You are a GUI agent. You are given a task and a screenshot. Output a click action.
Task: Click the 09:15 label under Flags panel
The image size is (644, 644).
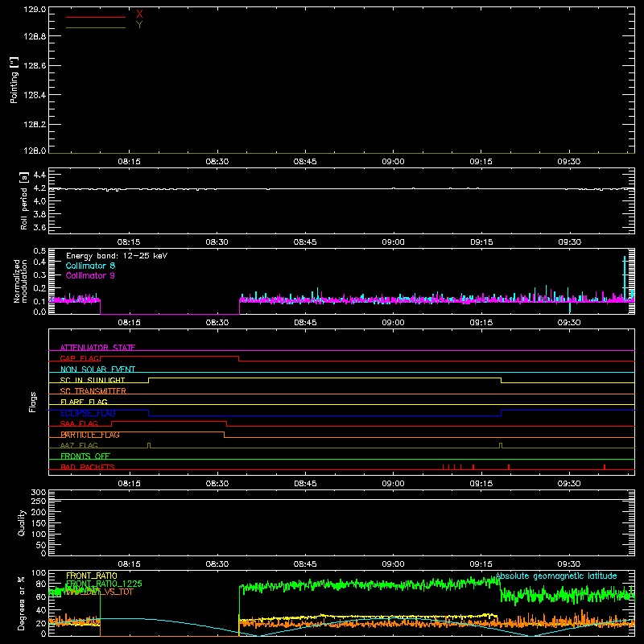(x=481, y=484)
